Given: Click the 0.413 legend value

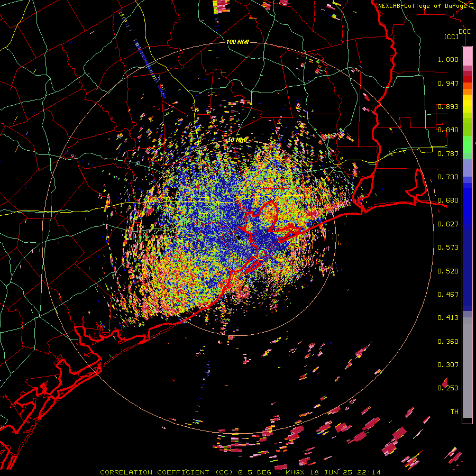Looking at the screenshot, I should point(448,318).
